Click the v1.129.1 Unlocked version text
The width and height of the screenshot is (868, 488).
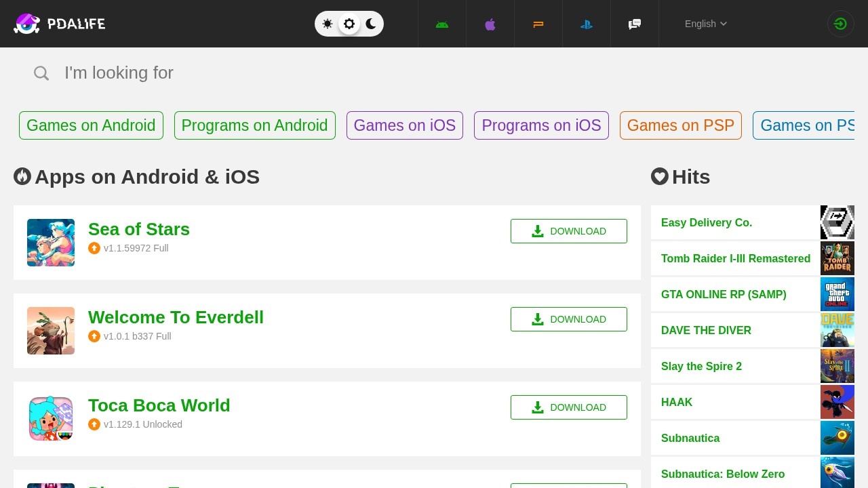[x=143, y=424]
